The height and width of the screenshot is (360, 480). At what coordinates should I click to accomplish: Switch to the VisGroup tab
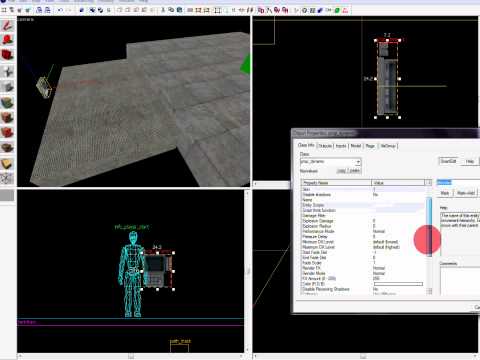[x=388, y=146]
